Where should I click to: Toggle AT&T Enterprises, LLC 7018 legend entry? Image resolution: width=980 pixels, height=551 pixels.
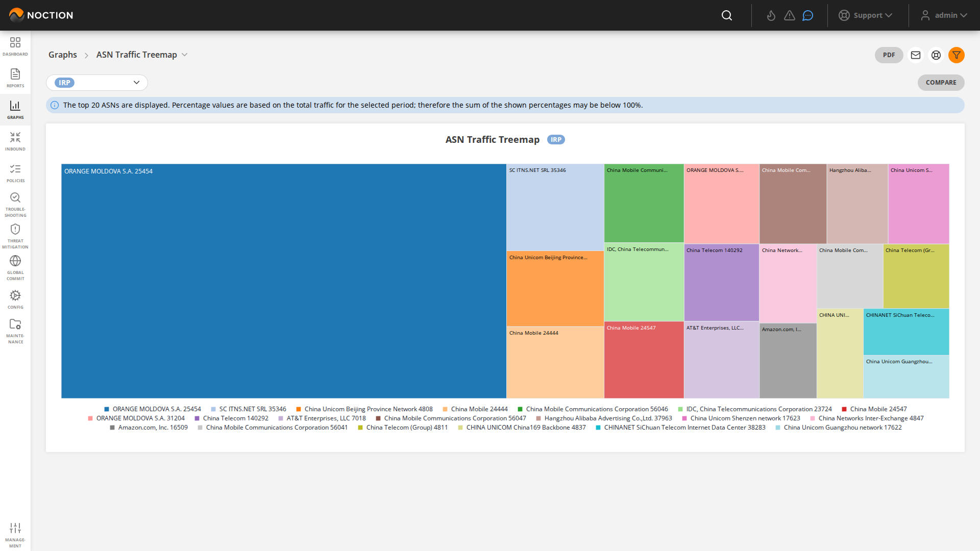322,418
